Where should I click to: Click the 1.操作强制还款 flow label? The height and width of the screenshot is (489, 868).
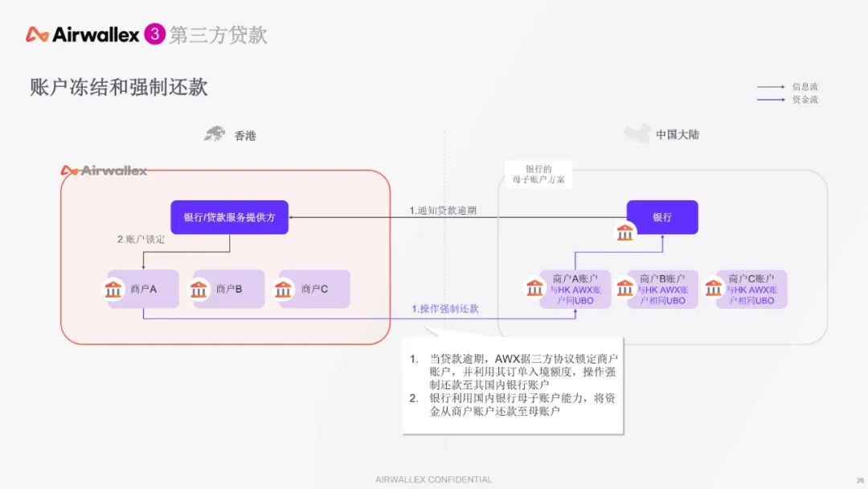[444, 309]
